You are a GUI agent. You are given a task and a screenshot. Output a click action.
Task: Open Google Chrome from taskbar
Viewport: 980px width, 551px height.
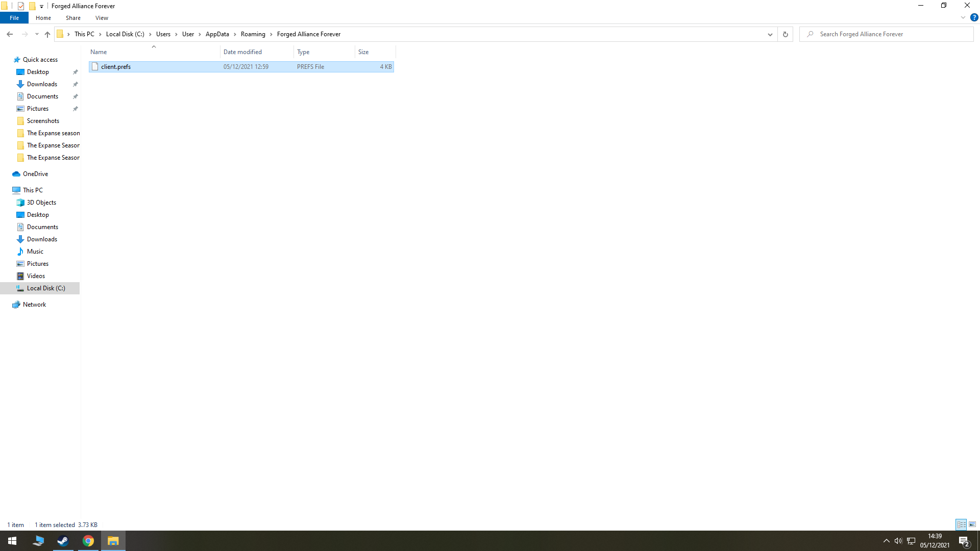pyautogui.click(x=88, y=541)
